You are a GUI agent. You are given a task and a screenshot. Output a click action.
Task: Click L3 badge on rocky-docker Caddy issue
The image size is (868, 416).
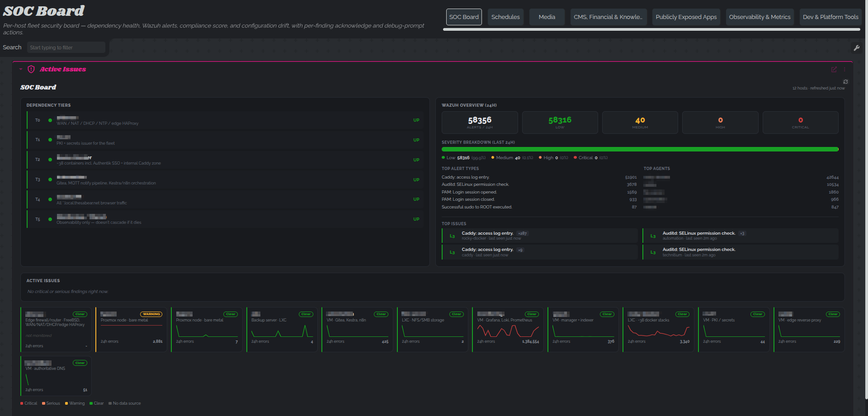pos(452,236)
